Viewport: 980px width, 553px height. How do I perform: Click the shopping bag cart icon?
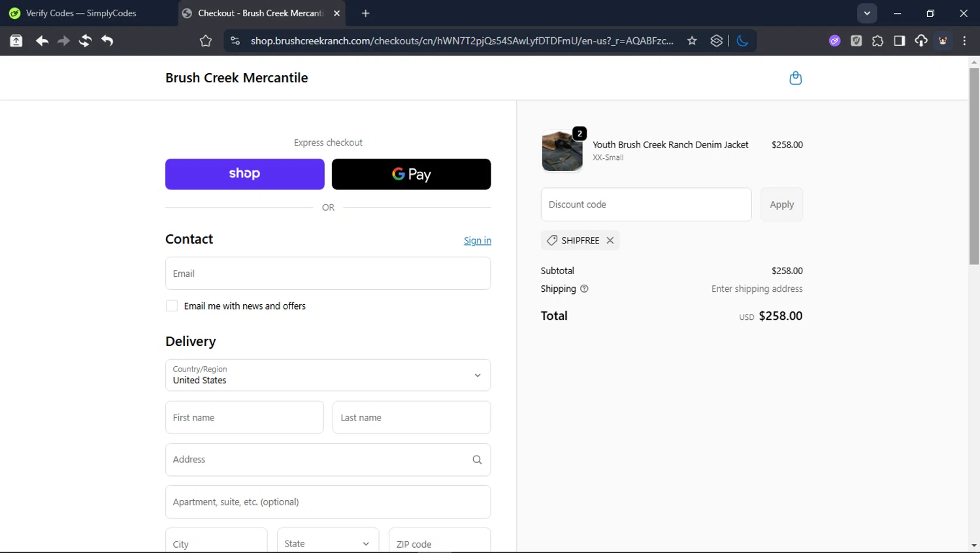point(795,78)
